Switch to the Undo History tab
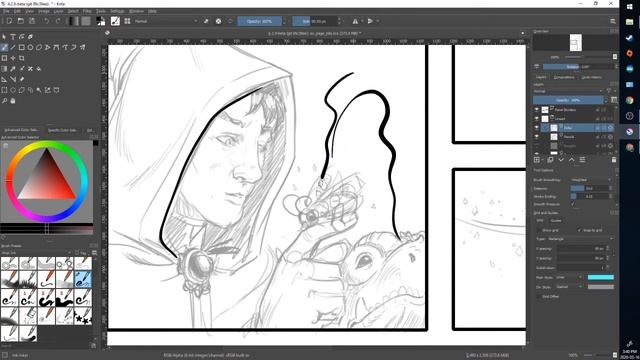This screenshot has height=360, width=640. [591, 77]
